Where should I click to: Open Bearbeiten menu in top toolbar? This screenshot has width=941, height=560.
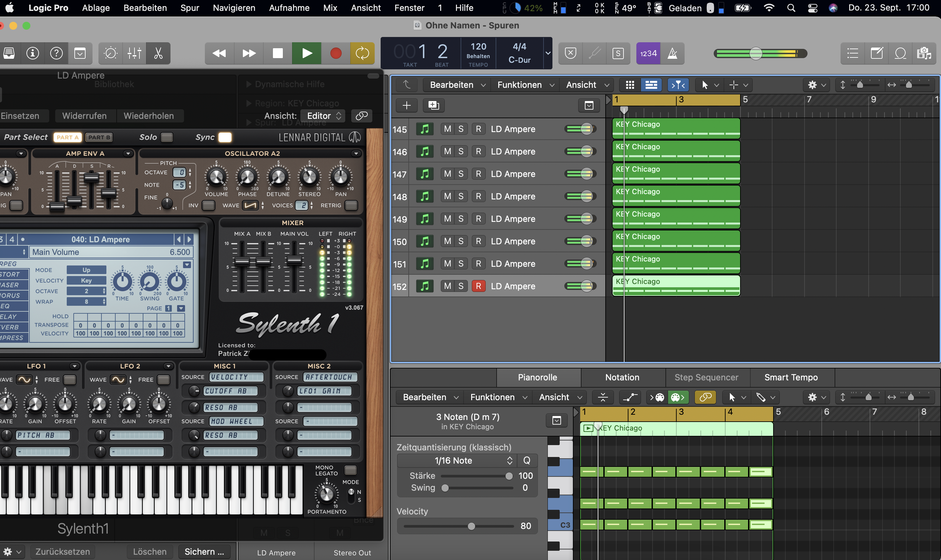pos(145,8)
